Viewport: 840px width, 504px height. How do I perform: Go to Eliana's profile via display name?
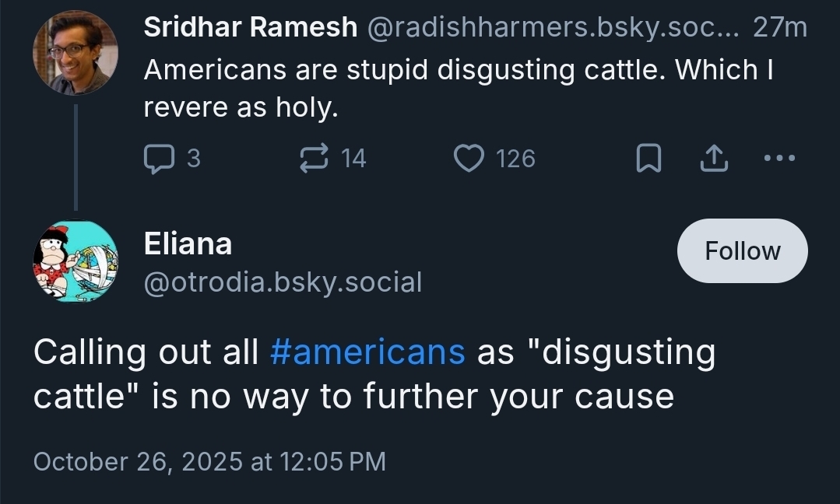(x=188, y=243)
